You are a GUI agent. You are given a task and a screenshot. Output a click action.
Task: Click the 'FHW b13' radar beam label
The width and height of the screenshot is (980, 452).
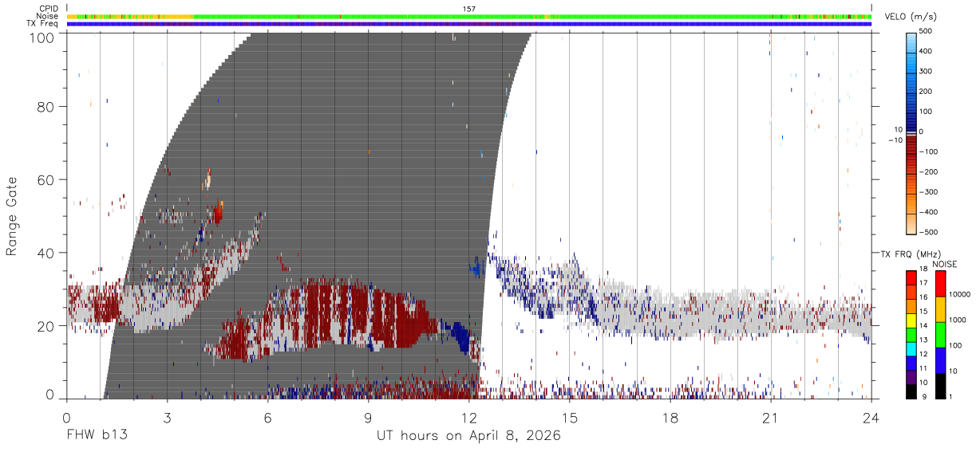point(97,436)
